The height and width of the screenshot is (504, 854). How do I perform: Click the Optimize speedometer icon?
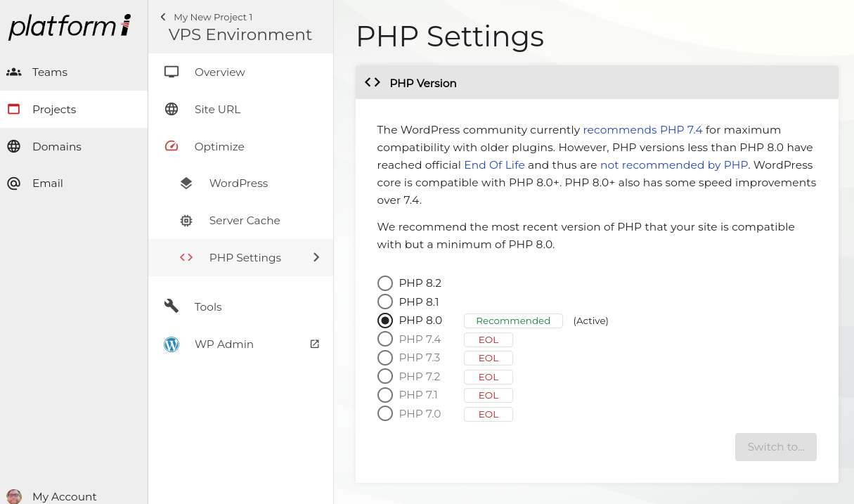[x=172, y=146]
